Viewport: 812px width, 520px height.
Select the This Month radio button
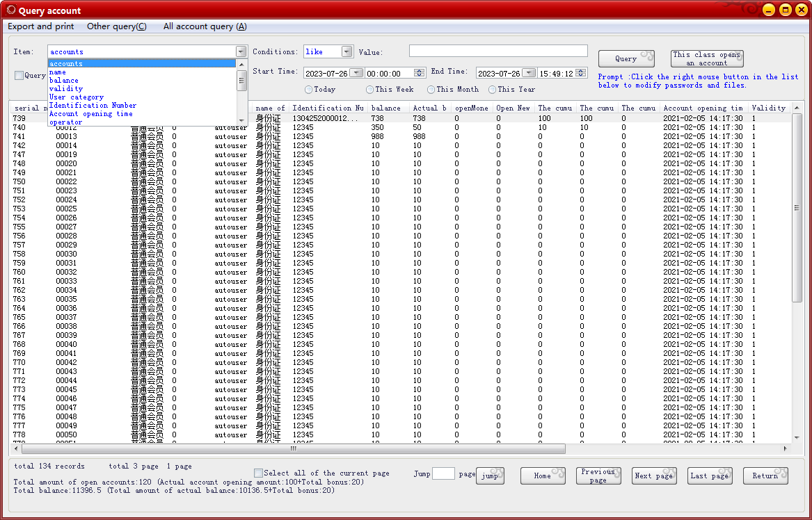click(431, 90)
